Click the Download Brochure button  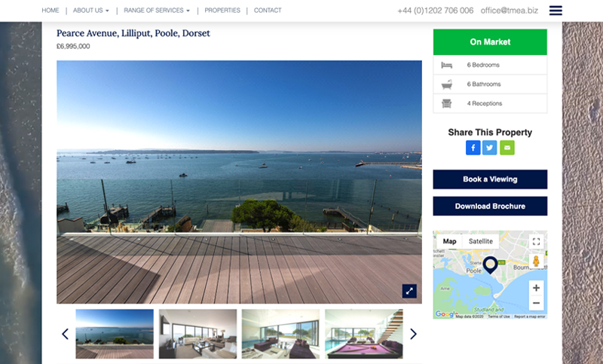(490, 206)
